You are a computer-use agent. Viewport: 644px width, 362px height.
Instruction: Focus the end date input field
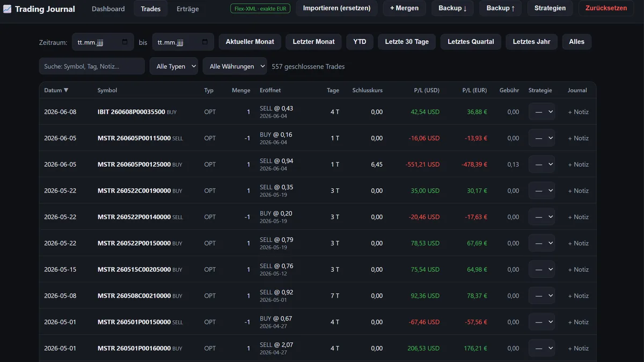point(183,42)
